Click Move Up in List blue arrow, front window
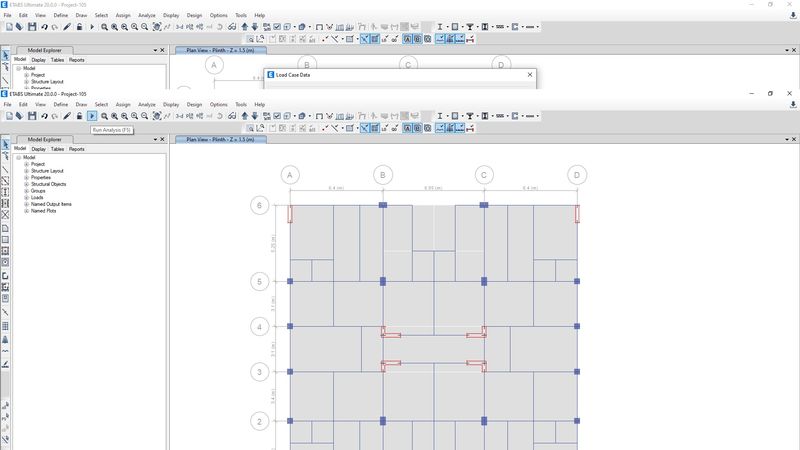 point(244,116)
